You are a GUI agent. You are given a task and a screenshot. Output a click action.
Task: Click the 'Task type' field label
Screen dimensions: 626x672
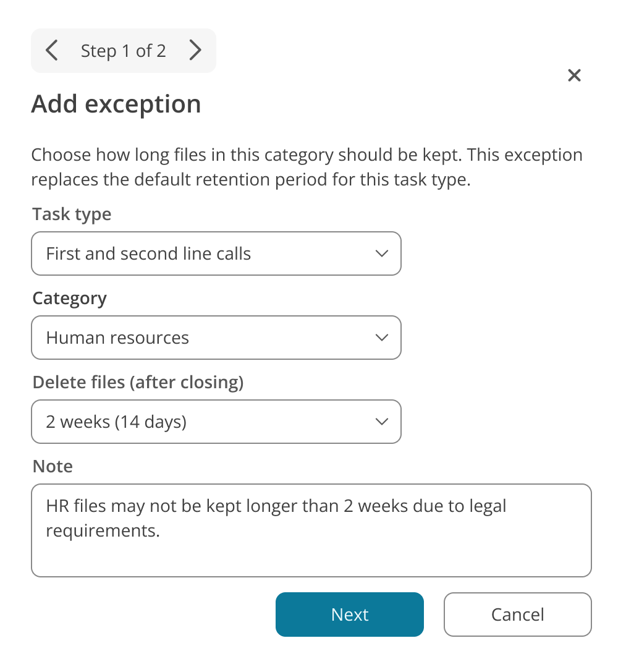72,215
